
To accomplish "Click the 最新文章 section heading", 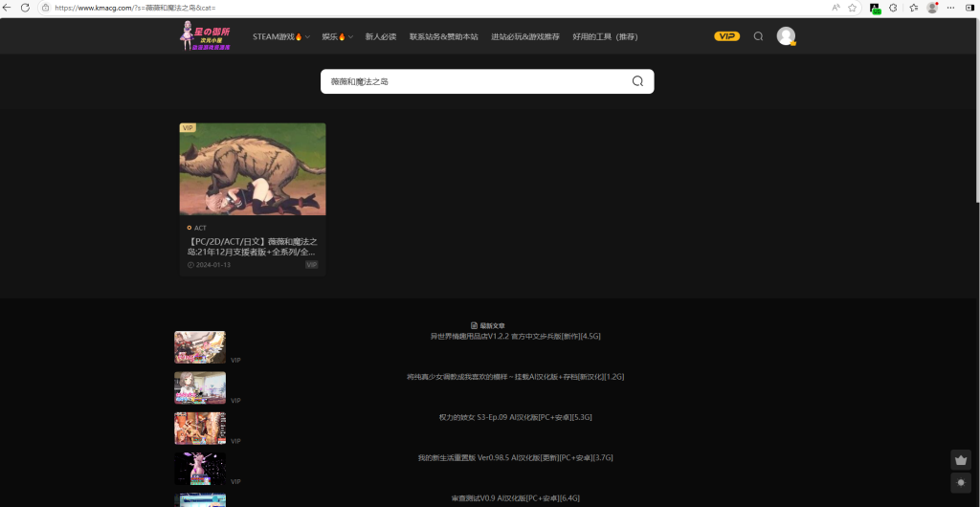I will pos(488,325).
